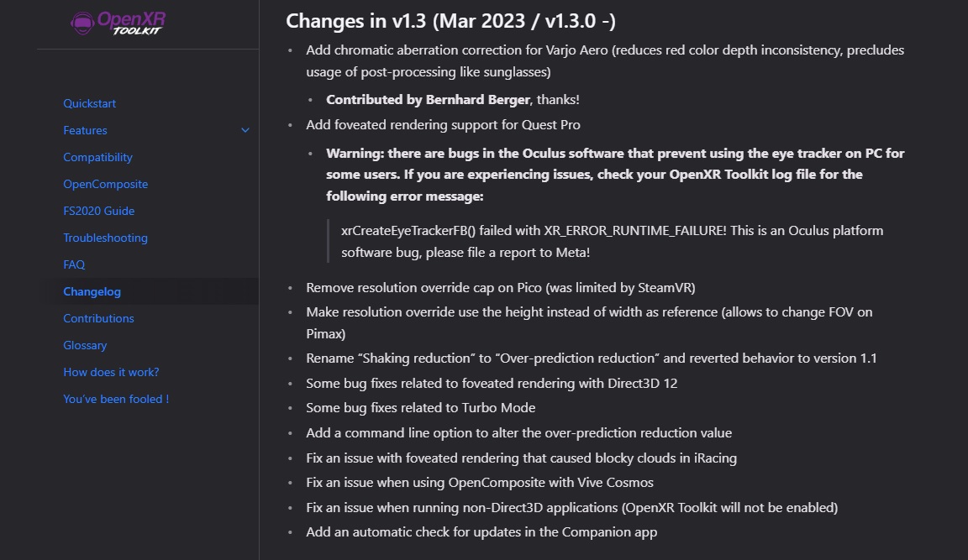Click the bold Oculus software warning text
The image size is (968, 560).
[614, 174]
